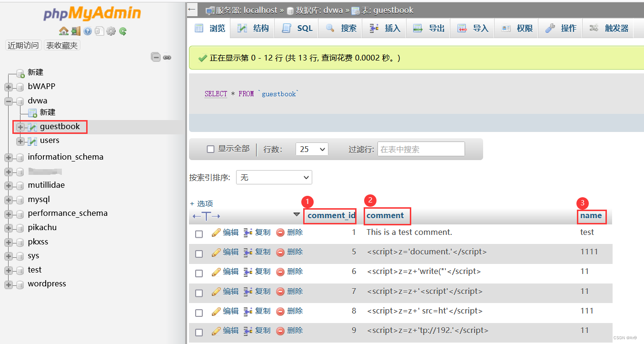Switch to the 触发器 tab
644x344 pixels.
609,28
